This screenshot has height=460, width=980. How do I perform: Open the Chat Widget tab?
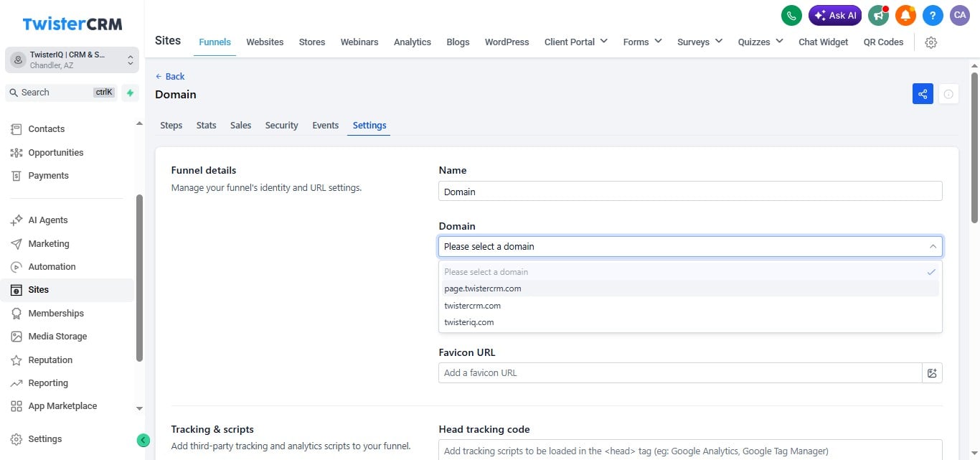(x=824, y=42)
